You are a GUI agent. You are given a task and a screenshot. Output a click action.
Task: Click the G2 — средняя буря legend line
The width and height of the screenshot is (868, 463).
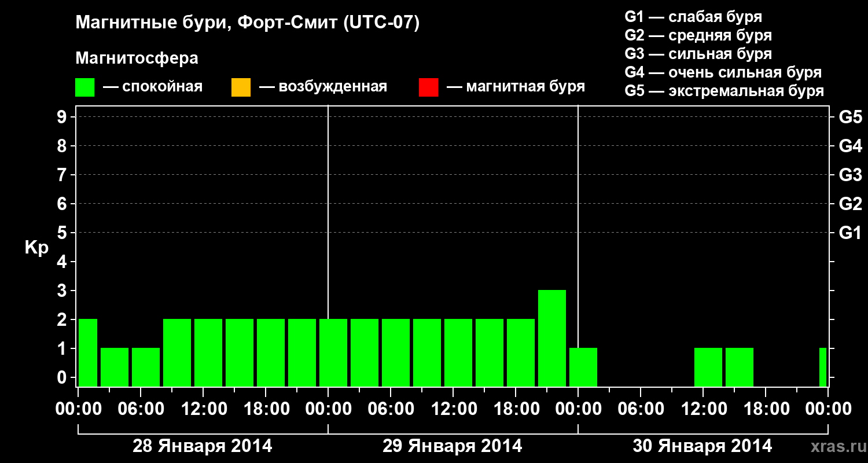(x=698, y=35)
